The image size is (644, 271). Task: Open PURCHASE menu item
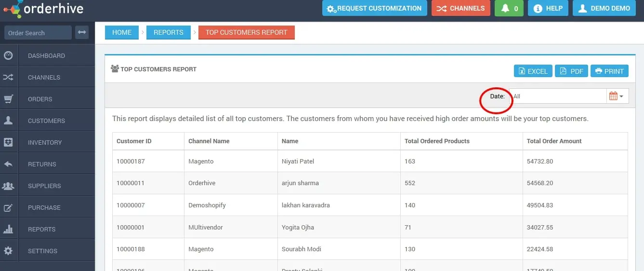point(44,207)
